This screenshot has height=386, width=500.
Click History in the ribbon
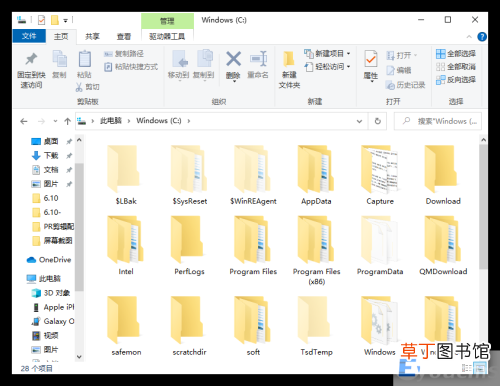tap(405, 85)
